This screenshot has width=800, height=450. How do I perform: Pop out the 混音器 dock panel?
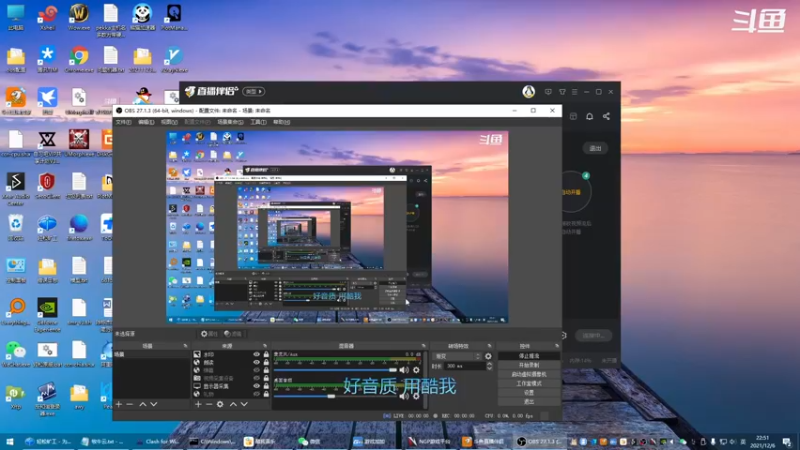click(x=423, y=346)
